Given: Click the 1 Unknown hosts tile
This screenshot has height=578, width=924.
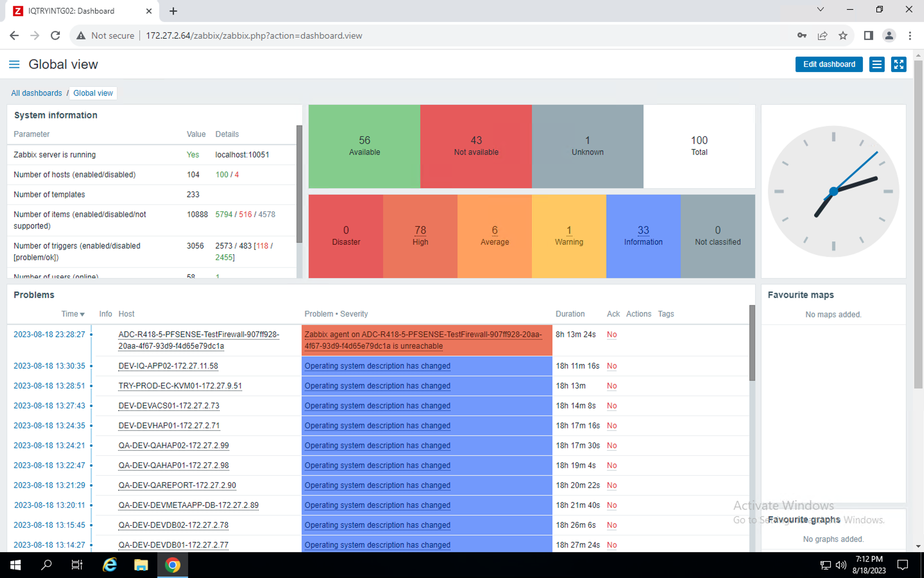Looking at the screenshot, I should click(587, 146).
